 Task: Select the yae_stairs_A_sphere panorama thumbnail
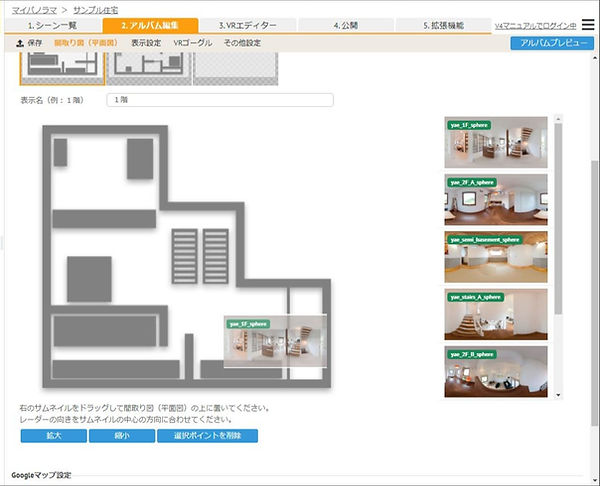point(496,315)
